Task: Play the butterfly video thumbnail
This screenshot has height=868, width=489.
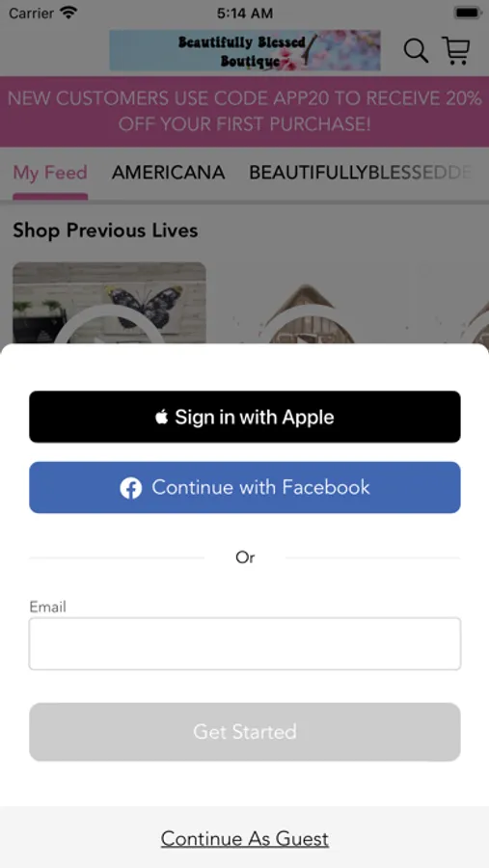Action: coord(110,303)
